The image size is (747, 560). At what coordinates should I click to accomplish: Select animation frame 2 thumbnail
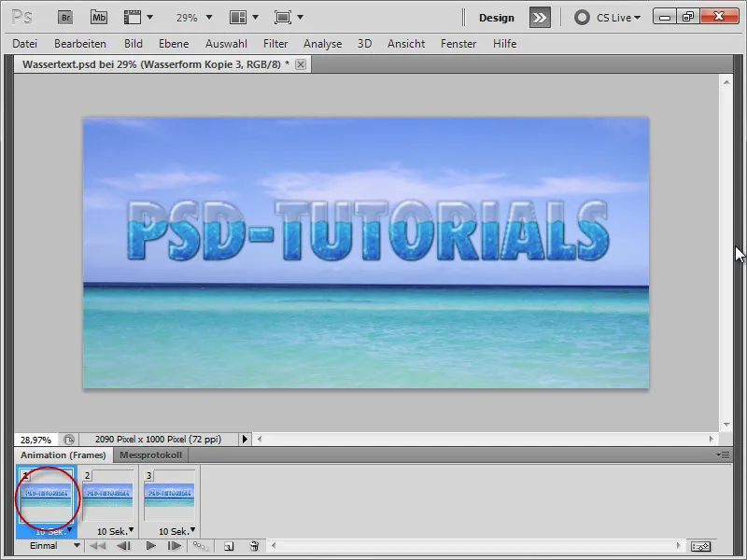point(108,497)
